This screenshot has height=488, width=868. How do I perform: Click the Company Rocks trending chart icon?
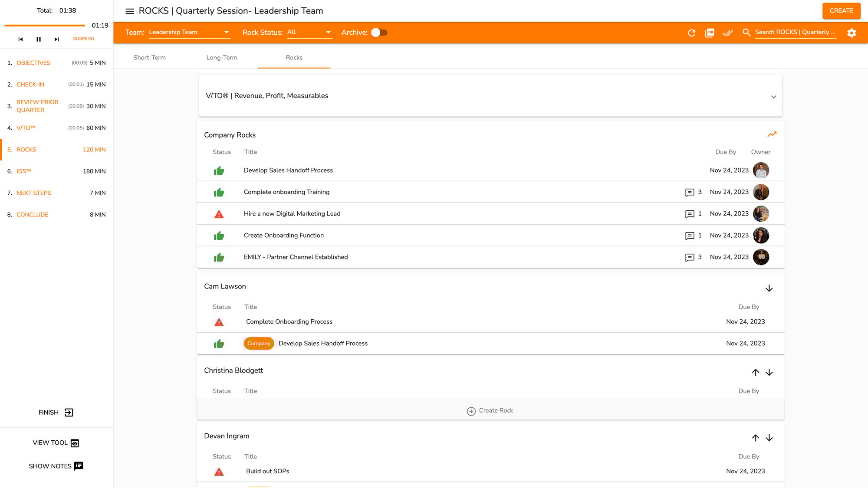772,134
